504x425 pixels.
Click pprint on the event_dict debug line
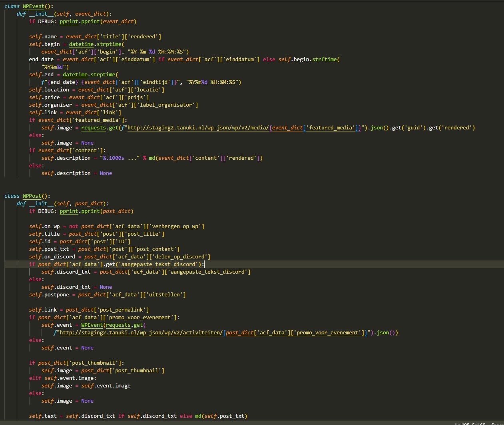pos(69,22)
